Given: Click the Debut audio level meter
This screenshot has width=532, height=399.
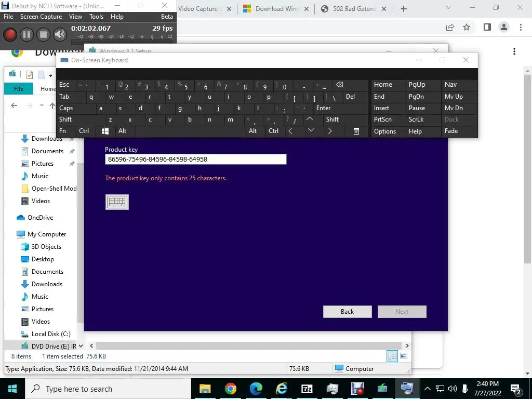Looking at the screenshot, I should click(x=123, y=39).
